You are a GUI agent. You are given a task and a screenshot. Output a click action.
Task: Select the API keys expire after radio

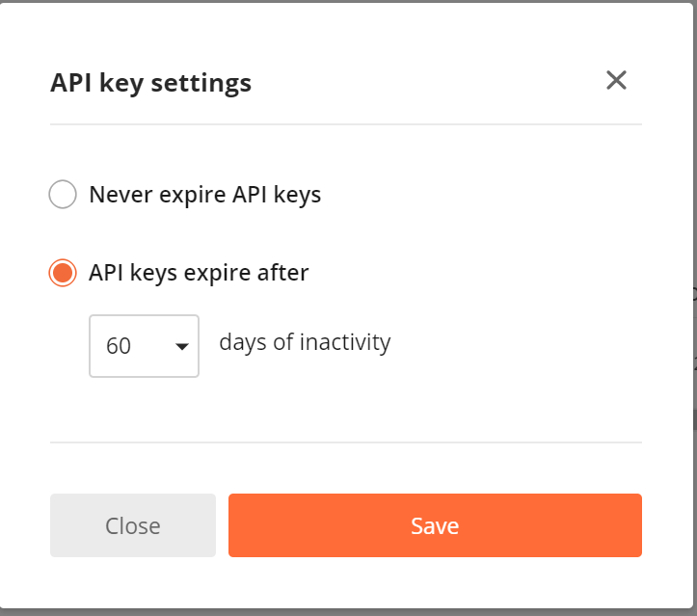[63, 273]
